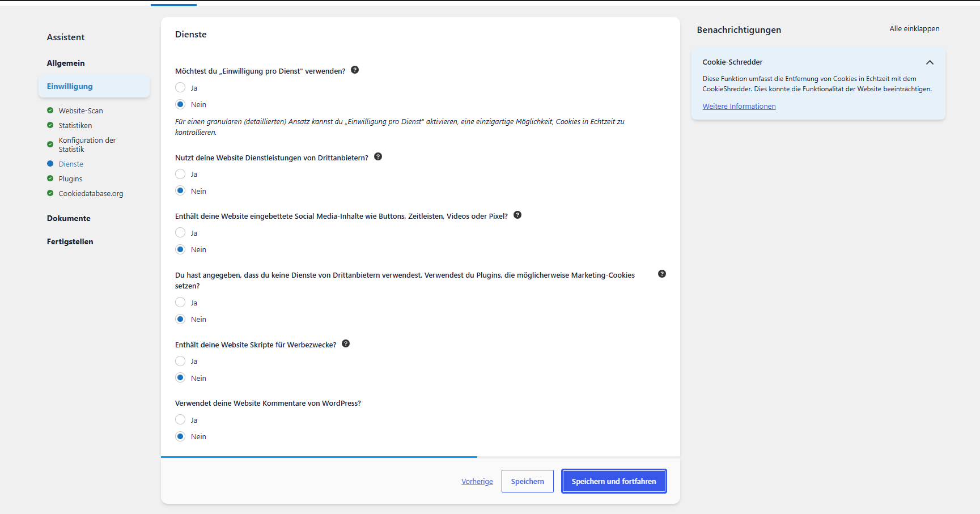Image resolution: width=980 pixels, height=514 pixels.
Task: Click green check icon next to Cookiedatabase.org
Action: [x=50, y=193]
